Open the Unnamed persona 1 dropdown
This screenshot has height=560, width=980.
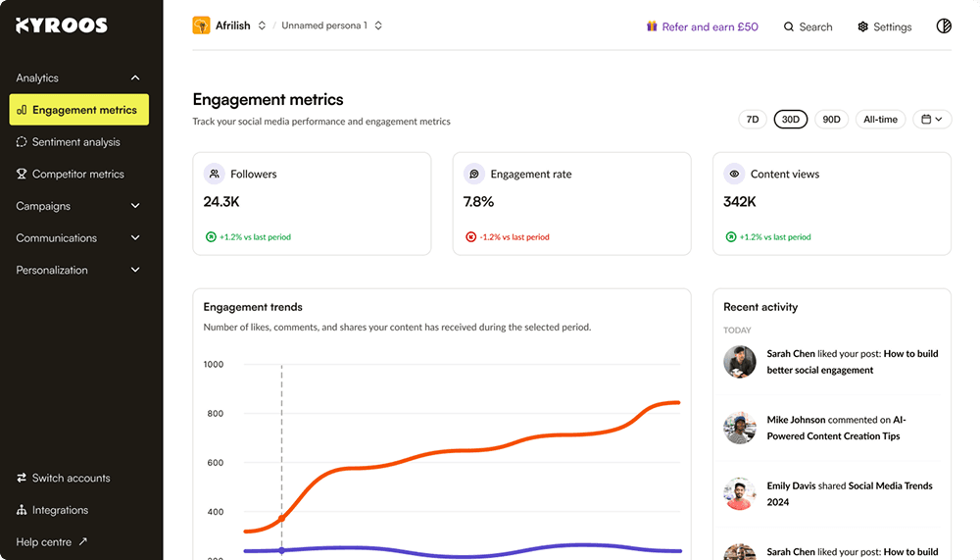378,26
